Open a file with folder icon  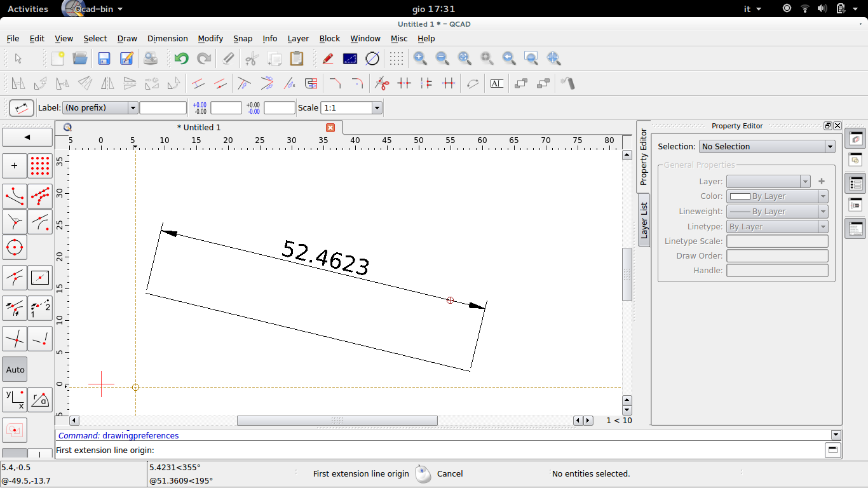pyautogui.click(x=80, y=58)
